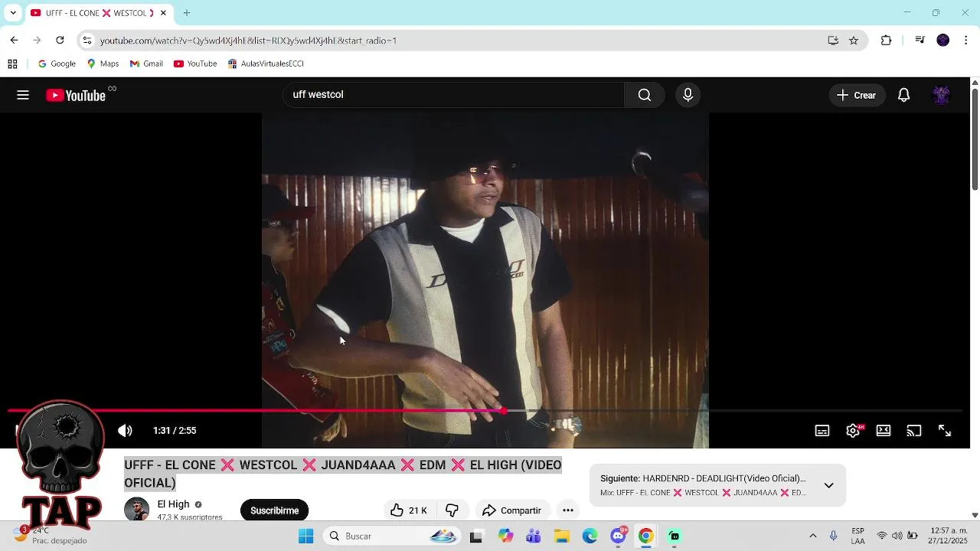The width and height of the screenshot is (980, 551).
Task: Switch to the UFFF - EL CONE tab
Action: click(x=92, y=13)
